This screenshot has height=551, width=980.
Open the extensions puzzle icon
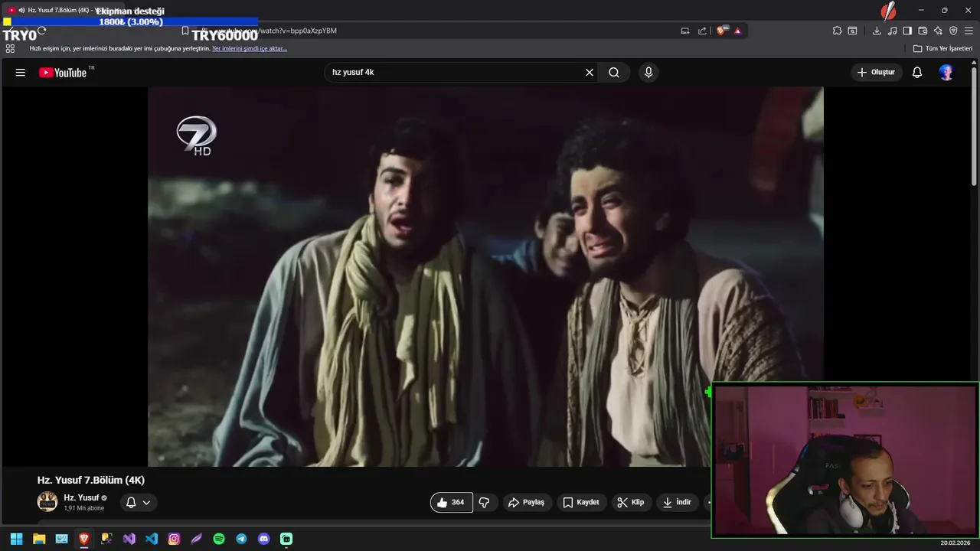click(x=837, y=31)
